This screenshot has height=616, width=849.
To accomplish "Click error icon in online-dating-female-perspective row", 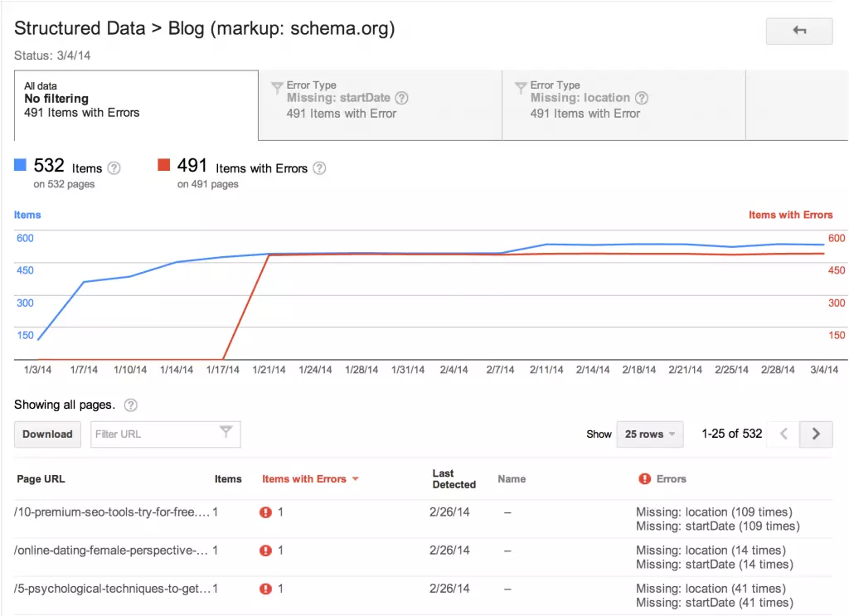I will (265, 551).
